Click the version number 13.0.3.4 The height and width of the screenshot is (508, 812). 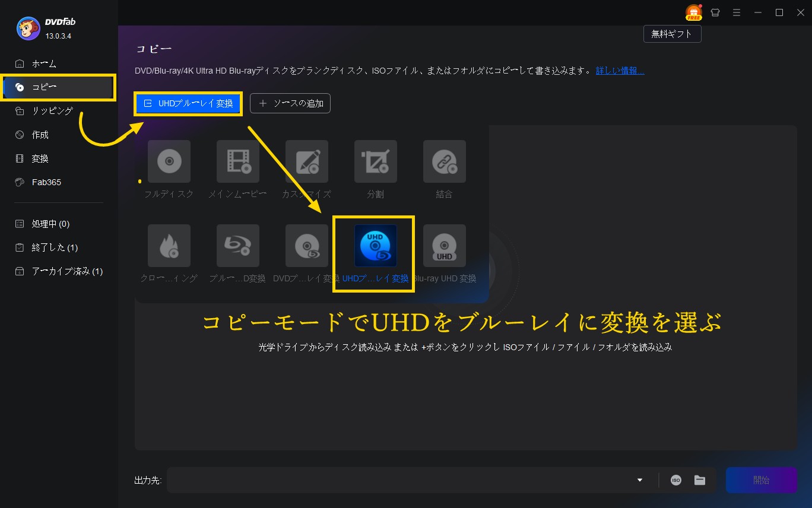coord(59,36)
